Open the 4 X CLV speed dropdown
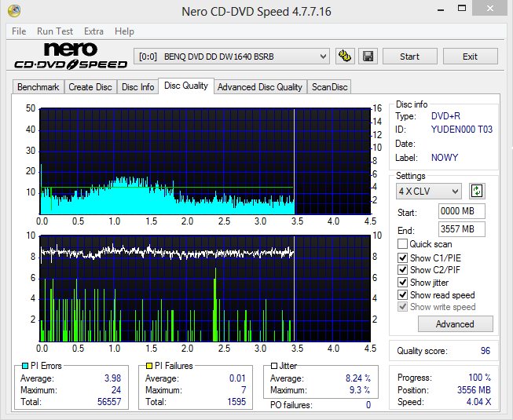This screenshot has width=513, height=420. click(429, 192)
